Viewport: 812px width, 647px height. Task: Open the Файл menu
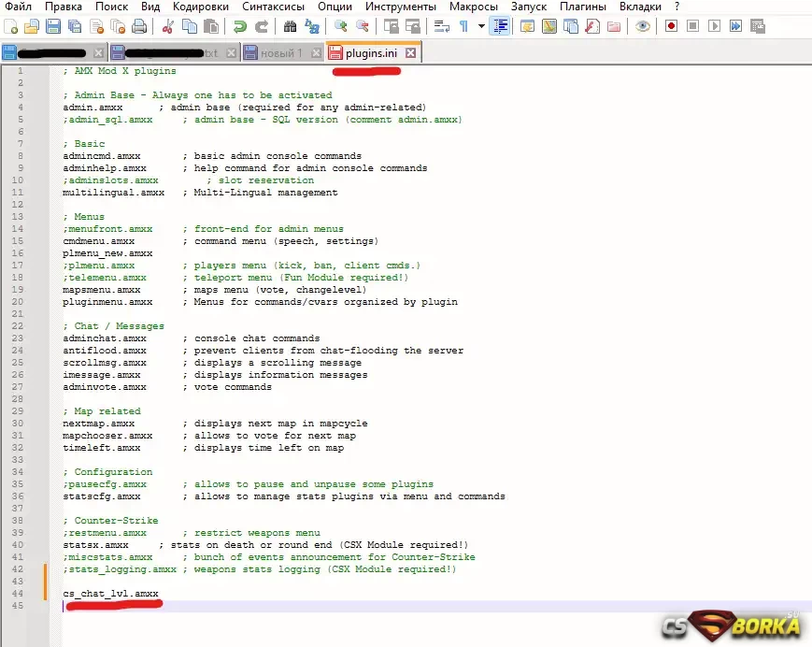tap(19, 7)
